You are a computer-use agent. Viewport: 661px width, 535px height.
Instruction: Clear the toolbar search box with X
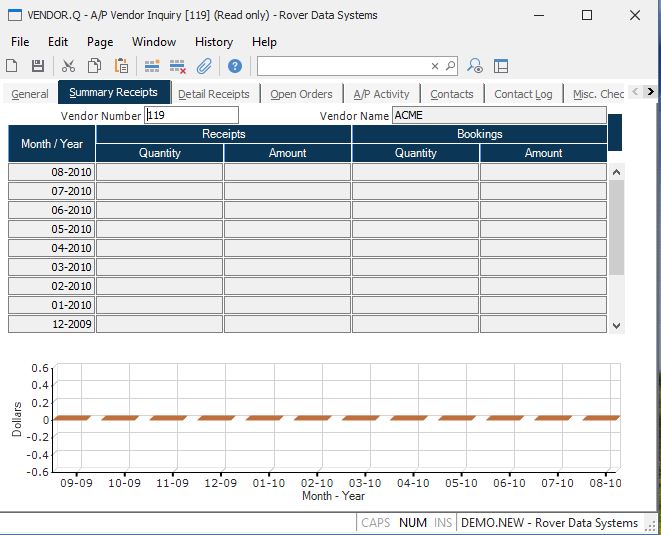click(435, 66)
